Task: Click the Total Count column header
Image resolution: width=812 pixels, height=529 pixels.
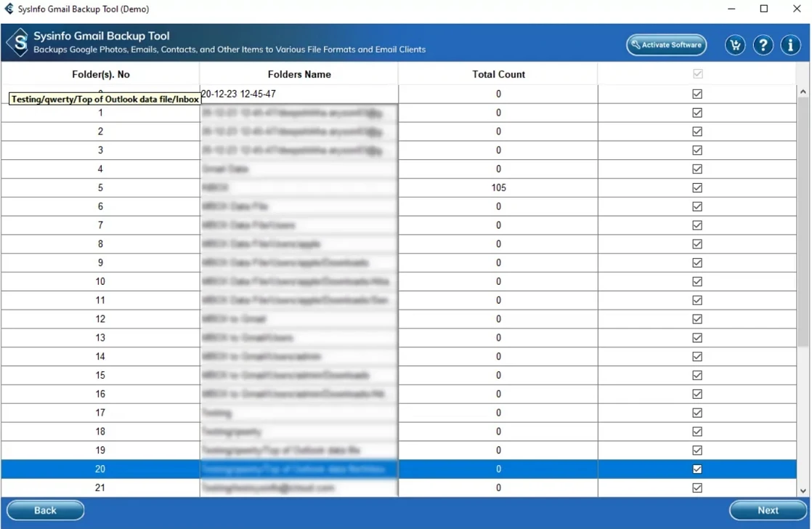Action: point(498,74)
